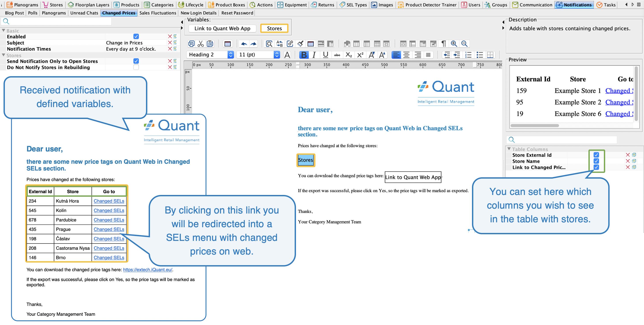Click the Paste clipboard icon
The height and width of the screenshot is (325, 644).
pyautogui.click(x=210, y=44)
